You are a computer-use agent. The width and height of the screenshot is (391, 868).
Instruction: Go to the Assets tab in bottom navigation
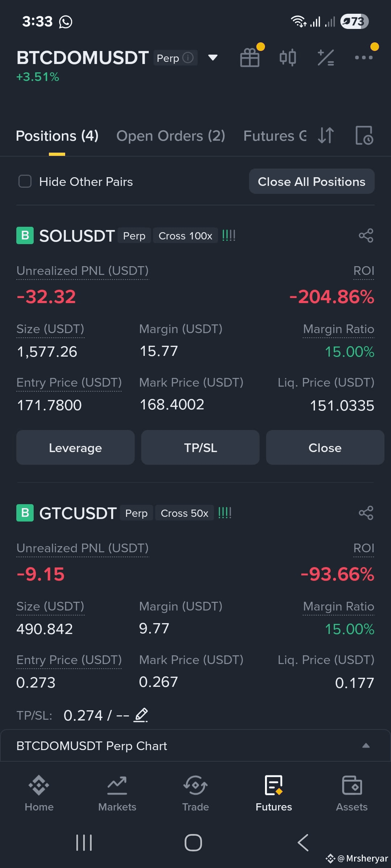tap(352, 793)
